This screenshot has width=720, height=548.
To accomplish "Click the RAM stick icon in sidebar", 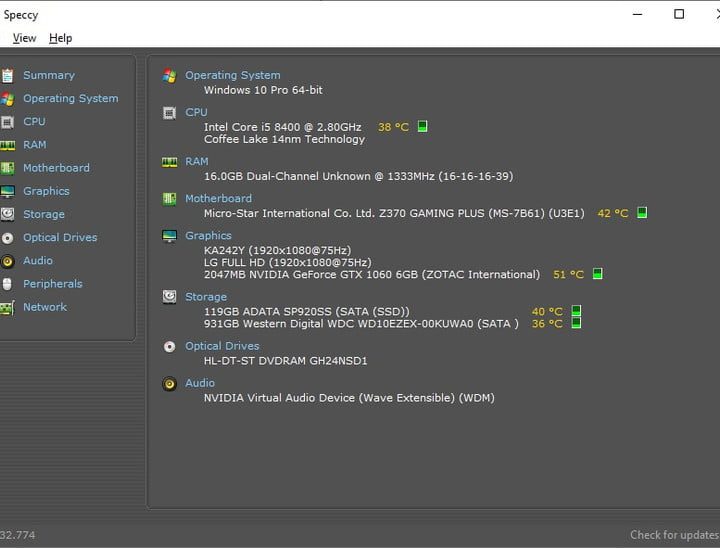I will point(7,146).
